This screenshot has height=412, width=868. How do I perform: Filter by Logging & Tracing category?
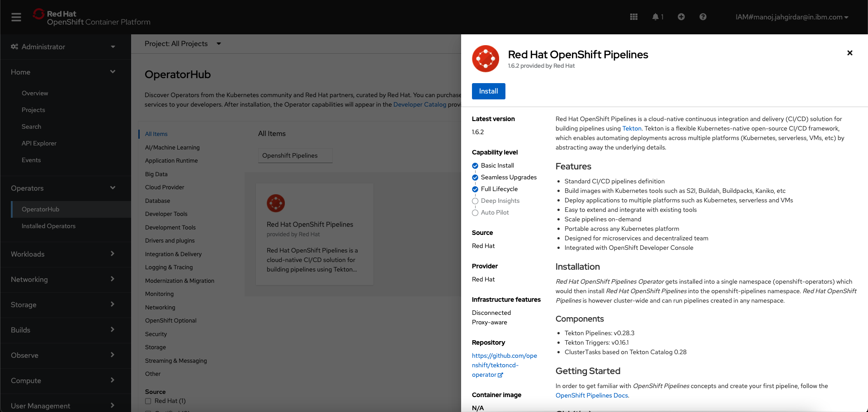(x=169, y=267)
